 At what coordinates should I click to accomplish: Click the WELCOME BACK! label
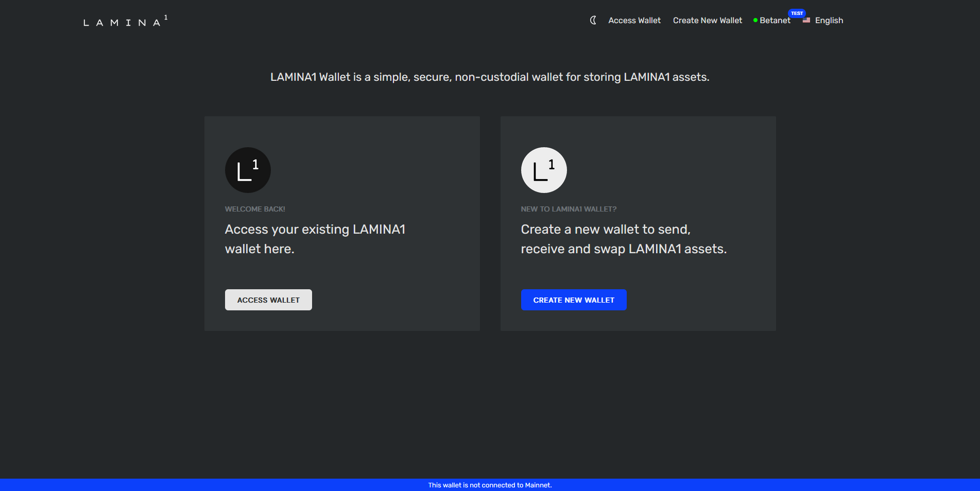(x=255, y=209)
